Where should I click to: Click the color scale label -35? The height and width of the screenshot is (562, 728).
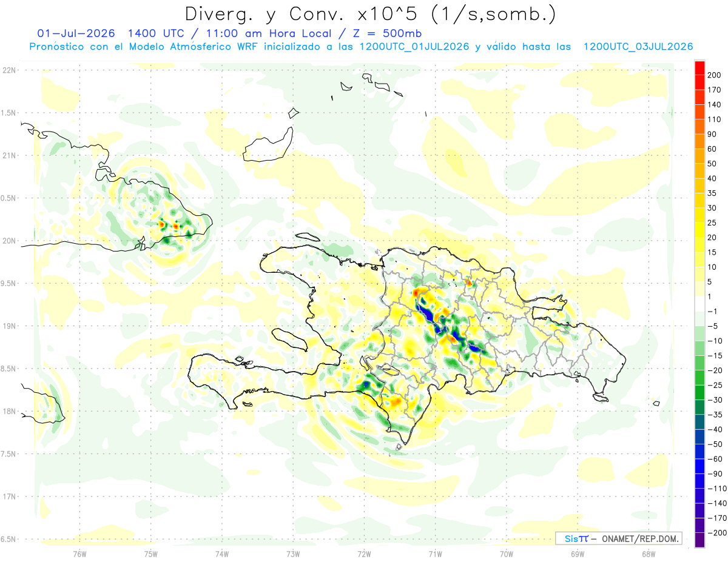click(715, 415)
